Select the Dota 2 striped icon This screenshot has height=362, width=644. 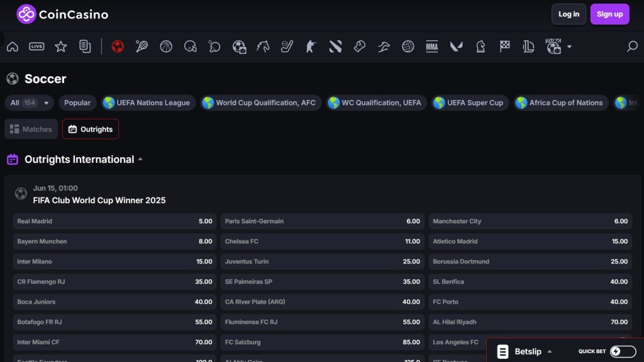[x=336, y=47]
